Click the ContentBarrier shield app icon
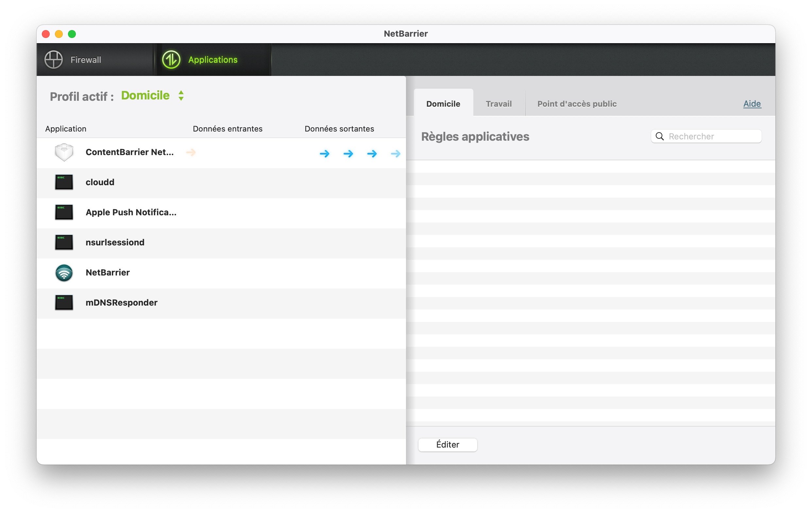This screenshot has height=513, width=812. (x=64, y=152)
